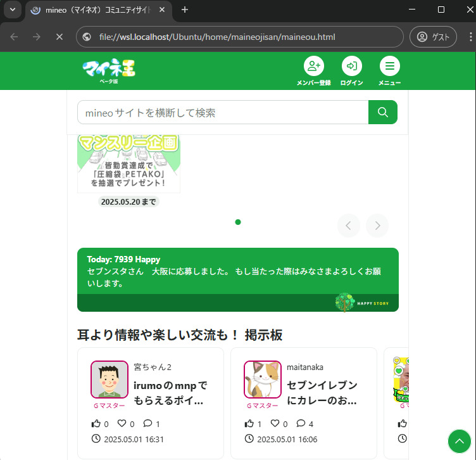Click the green search magnifier button
This screenshot has height=460, width=476.
click(x=383, y=112)
